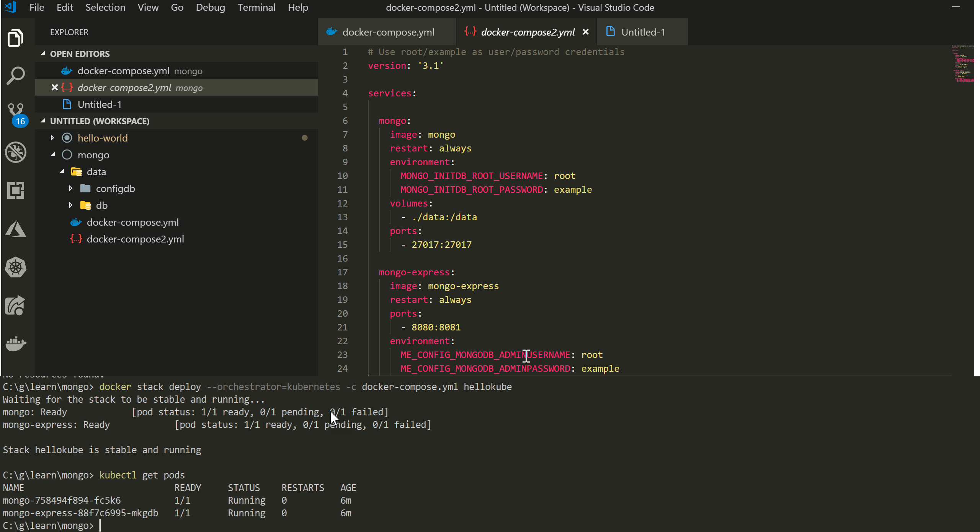This screenshot has height=532, width=980.
Task: Open the Kubernetes extension view
Action: 16,267
